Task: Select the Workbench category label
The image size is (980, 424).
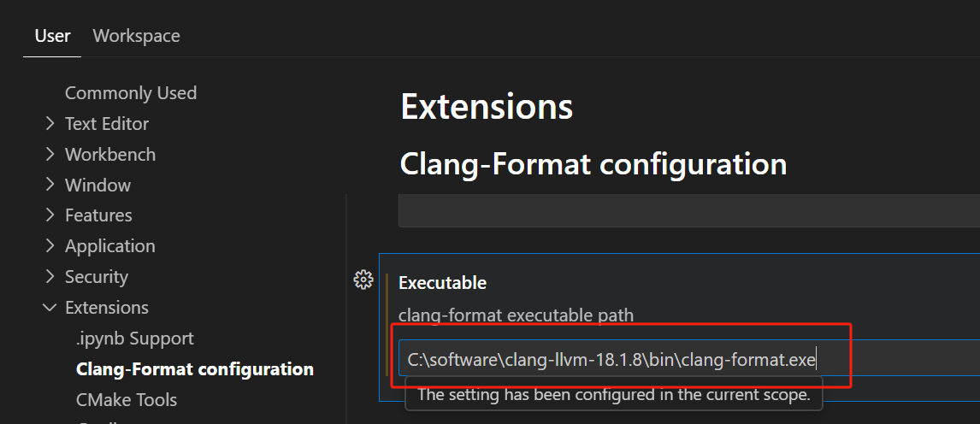Action: click(x=110, y=155)
